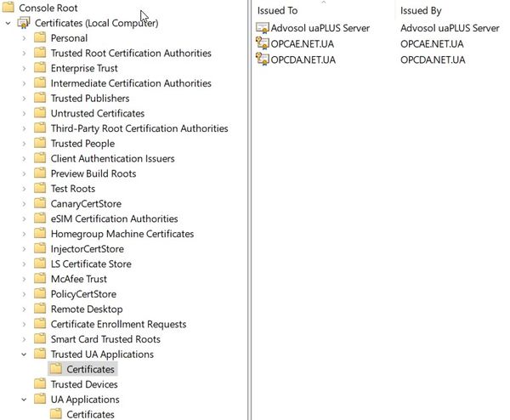
Task: Select the LS Certificate Store label
Action: [91, 264]
